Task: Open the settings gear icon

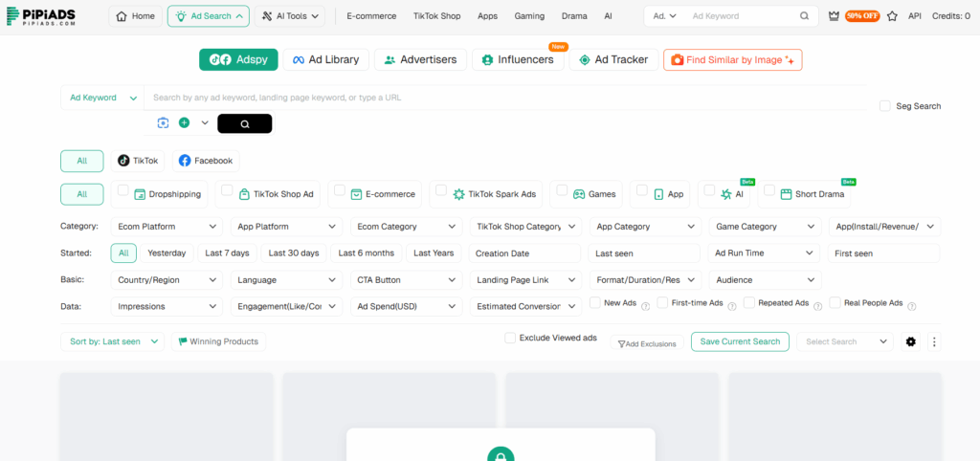Action: (x=910, y=341)
